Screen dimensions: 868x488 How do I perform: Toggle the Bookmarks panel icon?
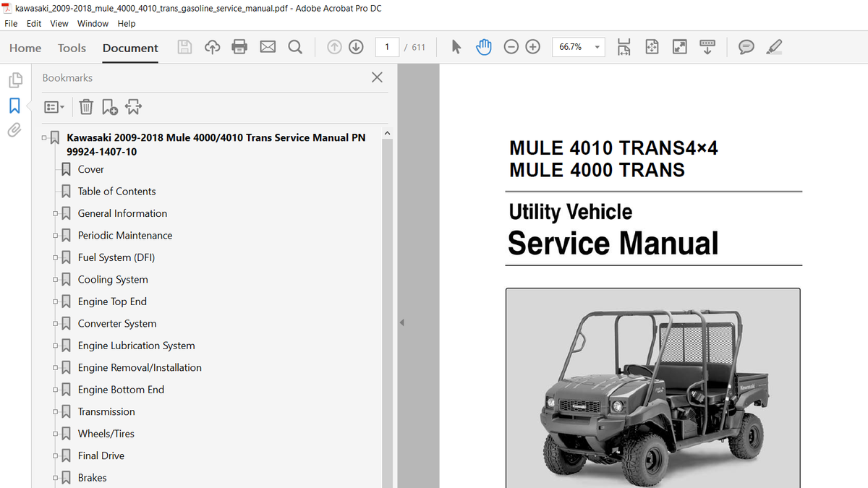point(14,106)
